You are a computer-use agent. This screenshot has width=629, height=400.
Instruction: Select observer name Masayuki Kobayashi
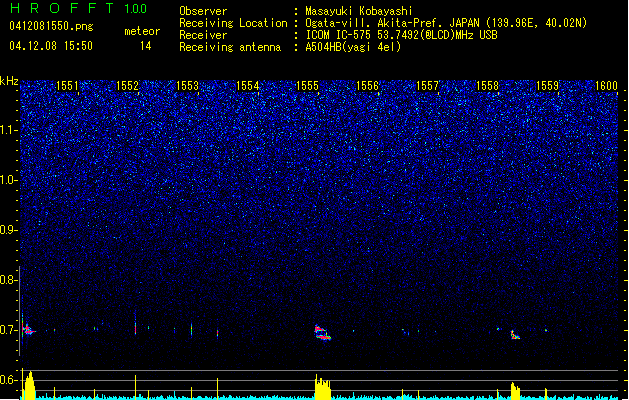(x=359, y=11)
